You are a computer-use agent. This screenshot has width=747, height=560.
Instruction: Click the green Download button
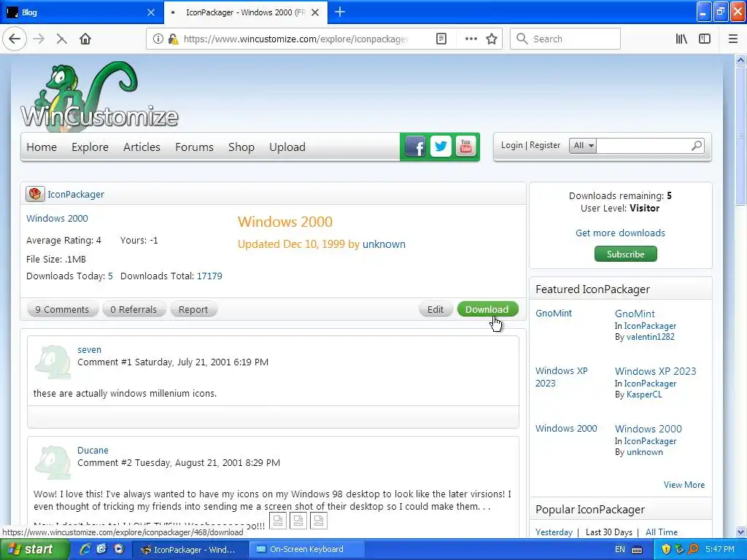click(487, 309)
